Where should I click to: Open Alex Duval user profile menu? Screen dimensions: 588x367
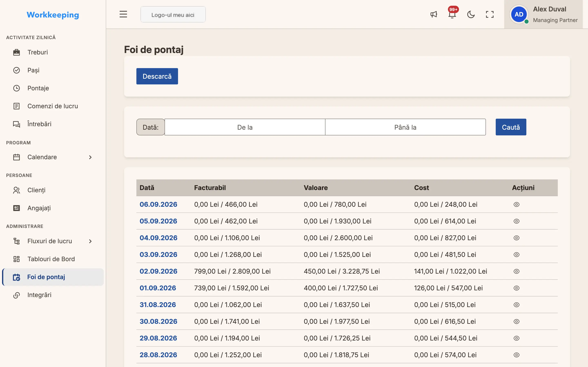543,14
